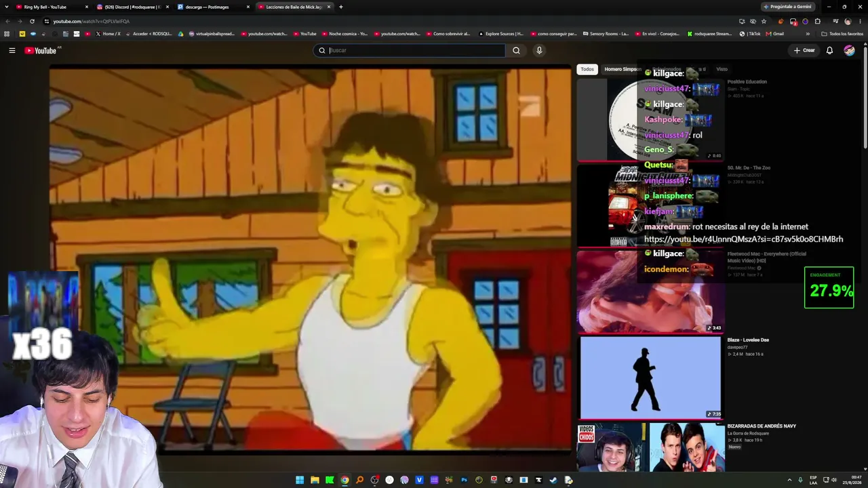Open the Todos los favoritos folder

tap(843, 34)
